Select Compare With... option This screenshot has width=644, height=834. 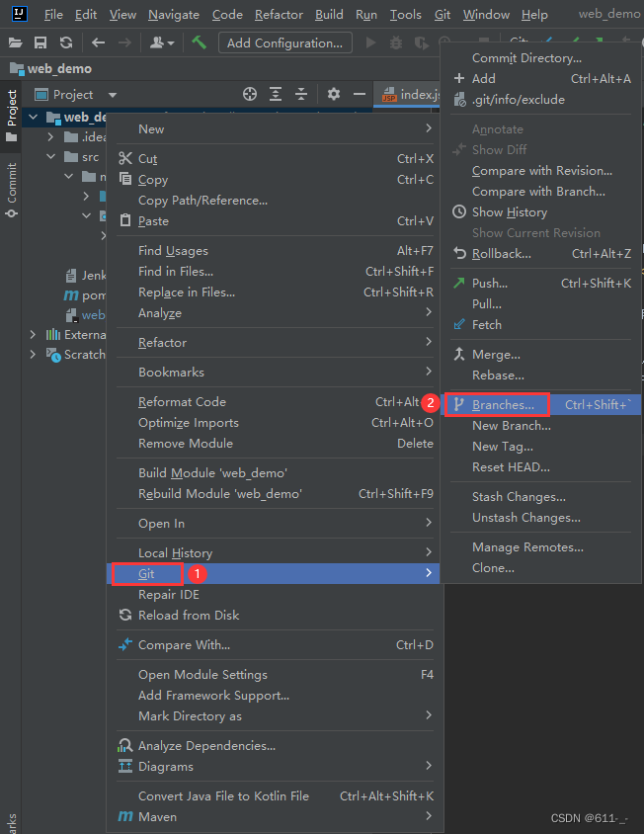[x=276, y=644]
